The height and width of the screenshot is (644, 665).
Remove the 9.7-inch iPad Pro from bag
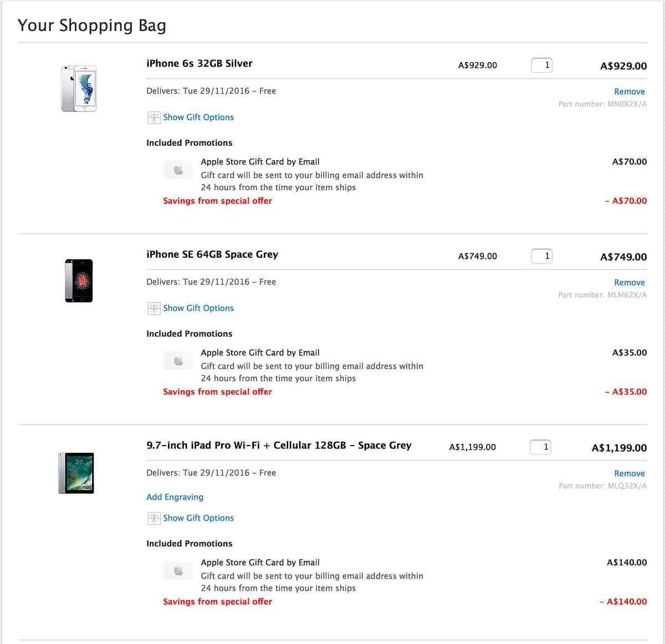(629, 474)
